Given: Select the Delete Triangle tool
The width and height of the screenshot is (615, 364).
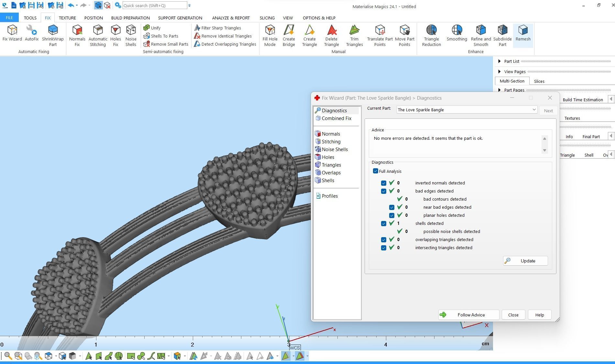Looking at the screenshot, I should pyautogui.click(x=331, y=36).
